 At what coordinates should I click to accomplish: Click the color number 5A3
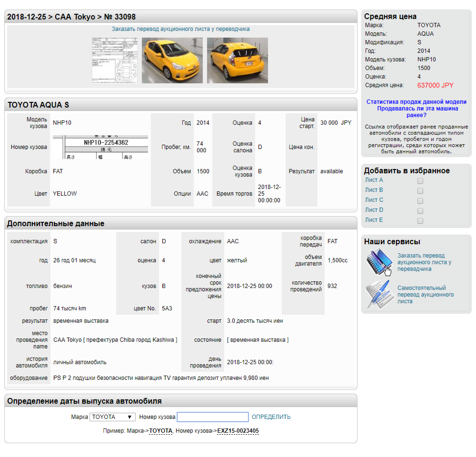[167, 308]
